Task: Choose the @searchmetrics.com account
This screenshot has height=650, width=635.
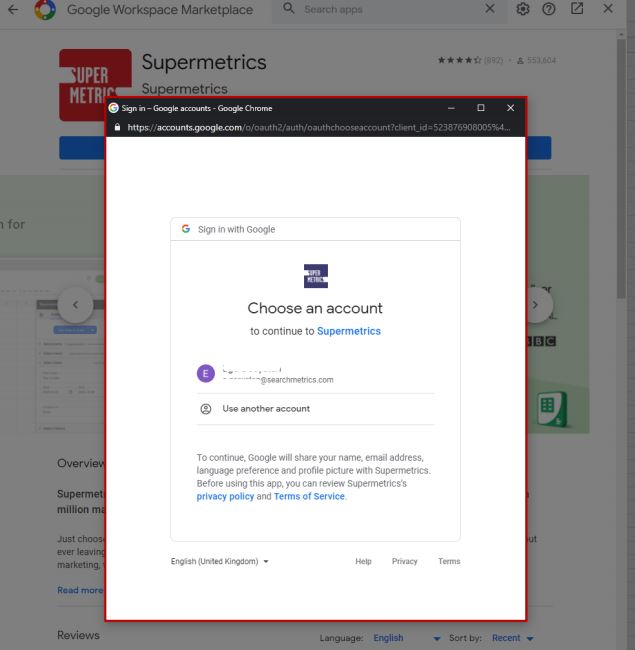Action: pos(315,374)
